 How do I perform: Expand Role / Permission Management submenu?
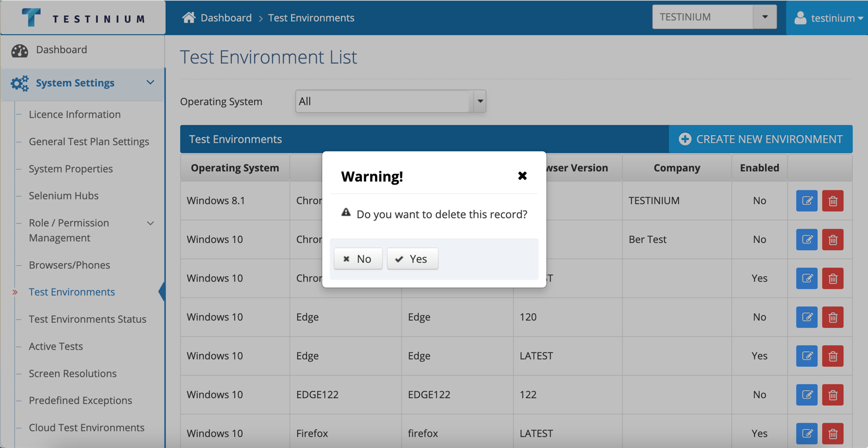151,223
